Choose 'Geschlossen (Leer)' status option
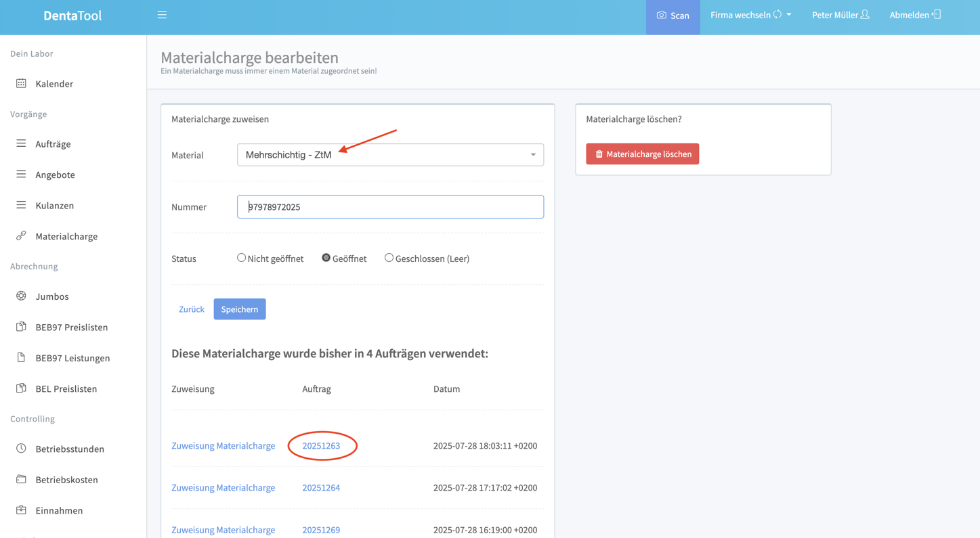The width and height of the screenshot is (980, 538). (389, 258)
